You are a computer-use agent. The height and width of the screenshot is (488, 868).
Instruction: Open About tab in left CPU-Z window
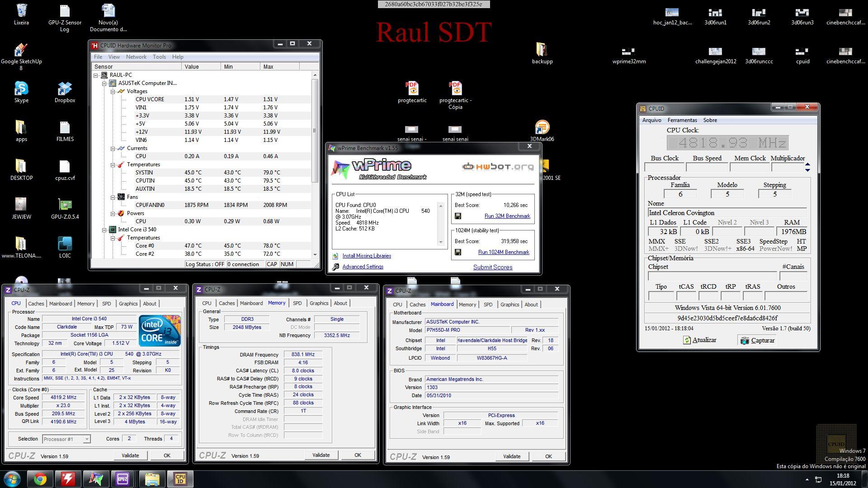[150, 304]
